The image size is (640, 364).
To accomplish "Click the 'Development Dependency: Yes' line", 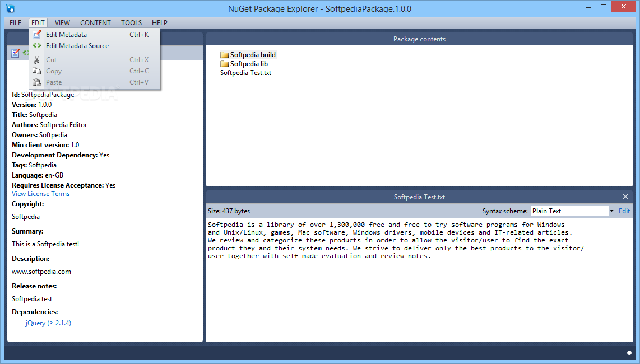I will tap(61, 155).
